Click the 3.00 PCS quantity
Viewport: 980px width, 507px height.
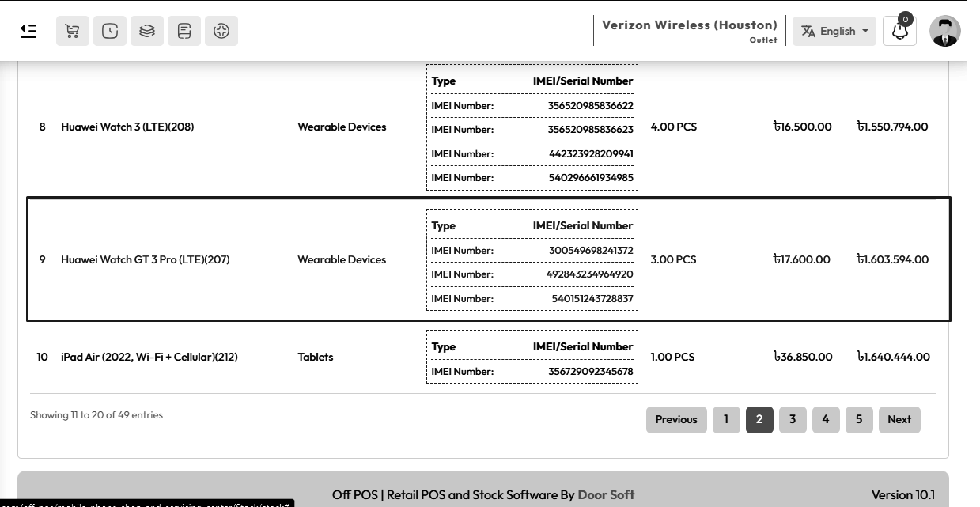[673, 259]
